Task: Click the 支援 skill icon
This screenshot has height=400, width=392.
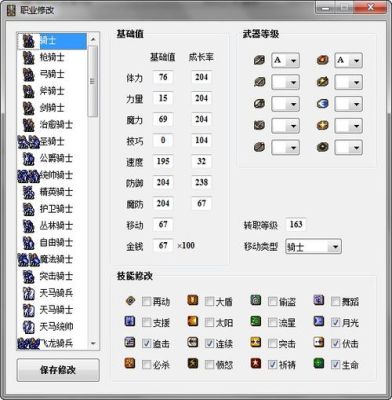Action: click(x=130, y=322)
